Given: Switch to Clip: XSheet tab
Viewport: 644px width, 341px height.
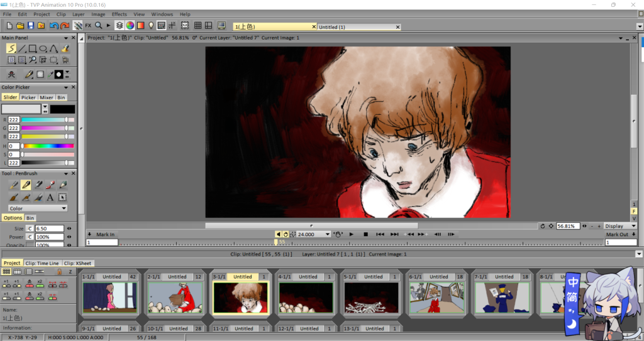Looking at the screenshot, I should pyautogui.click(x=77, y=263).
